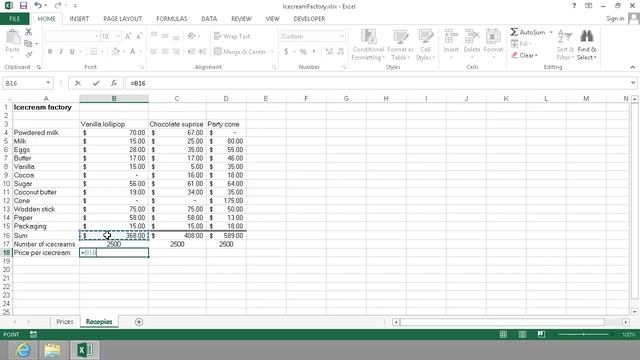Cancel formula entry with the X icon
Viewport: 640px width, 360px height.
(x=78, y=83)
